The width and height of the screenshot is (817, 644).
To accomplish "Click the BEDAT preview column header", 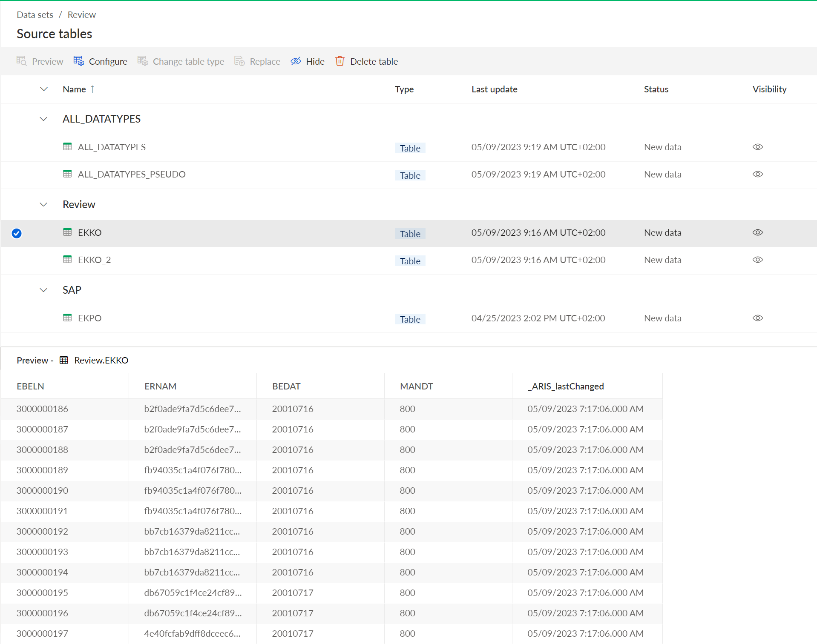I will (x=286, y=386).
